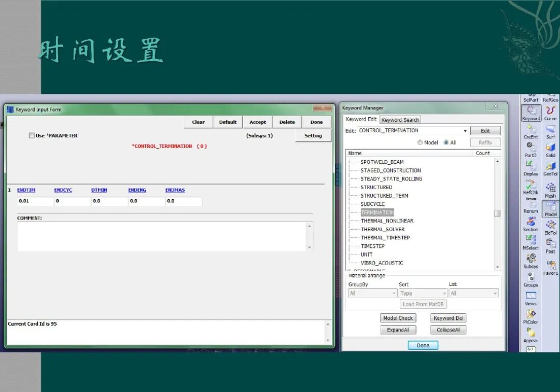Click the ENDTIM value field 0.01
The image size is (560, 392).
[35, 201]
